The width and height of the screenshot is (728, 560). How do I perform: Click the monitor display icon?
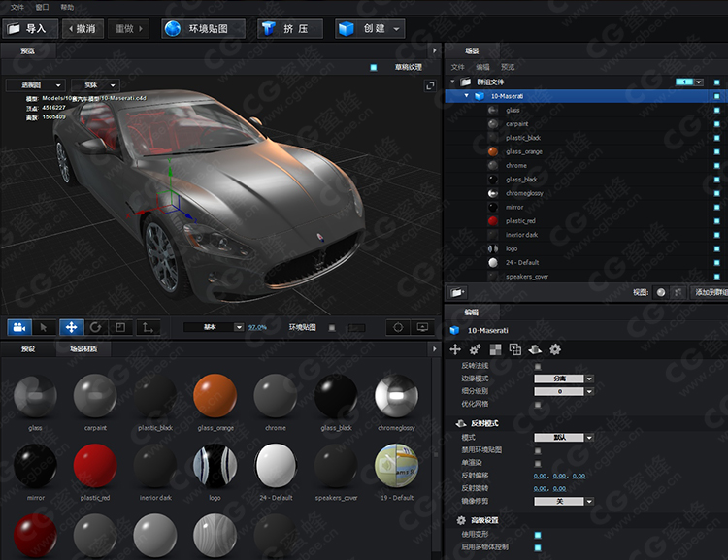422,327
